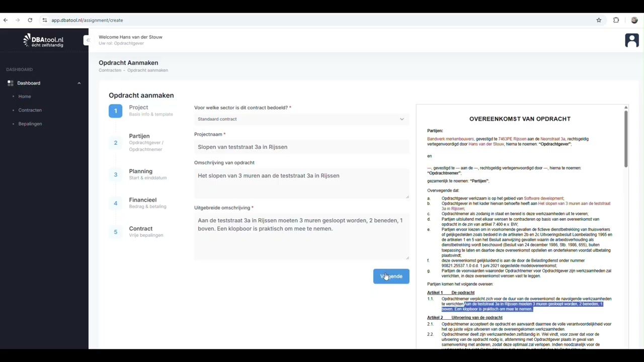
Task: Click the Welcome Hans van der Stouw text
Action: [x=130, y=37]
